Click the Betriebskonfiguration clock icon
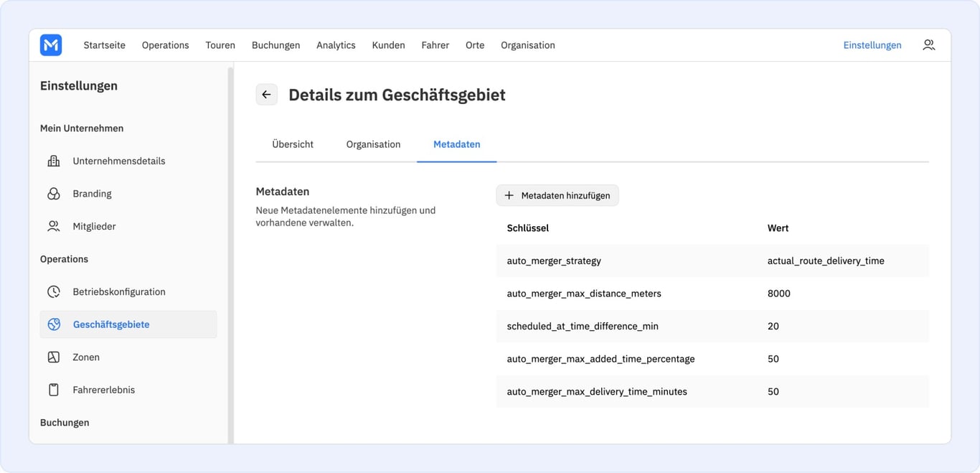 tap(54, 291)
